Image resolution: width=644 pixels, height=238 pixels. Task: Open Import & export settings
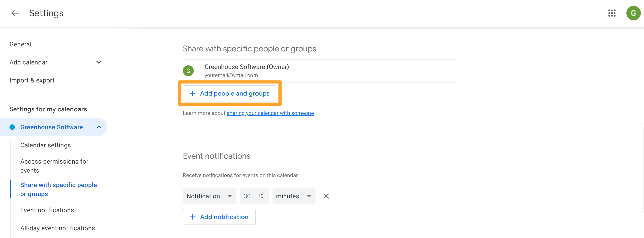(32, 80)
